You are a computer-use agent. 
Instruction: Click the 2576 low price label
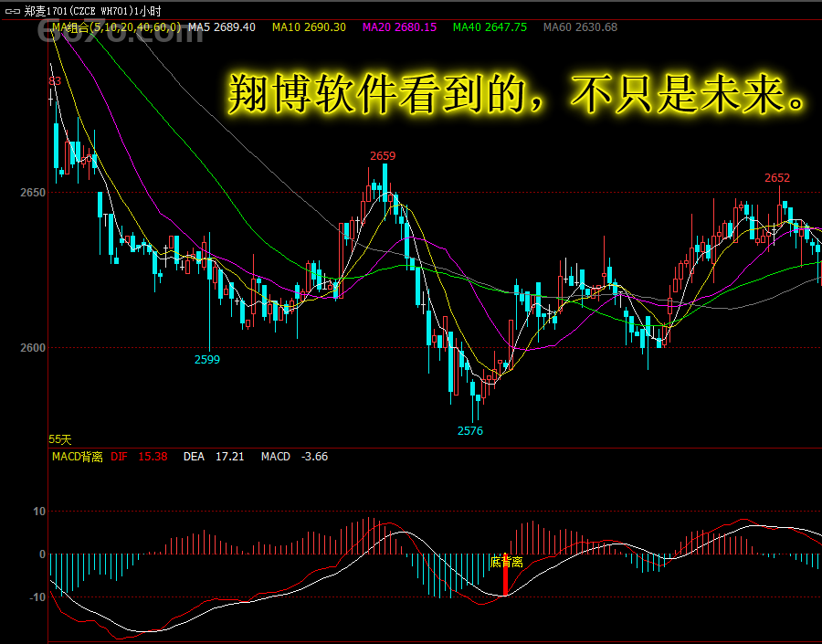[x=470, y=430]
